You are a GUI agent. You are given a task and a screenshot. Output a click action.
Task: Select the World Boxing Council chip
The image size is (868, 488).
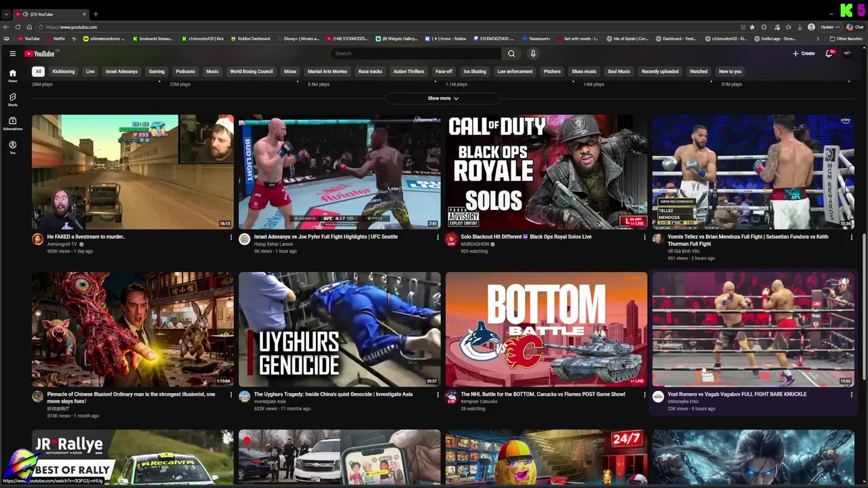point(251,71)
